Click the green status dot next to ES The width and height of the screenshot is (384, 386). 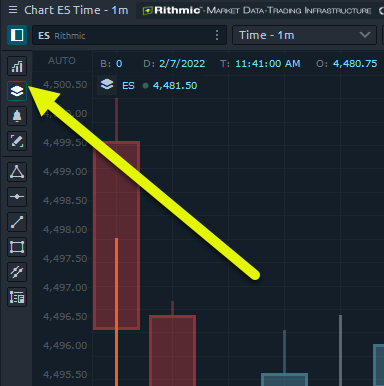(x=145, y=86)
